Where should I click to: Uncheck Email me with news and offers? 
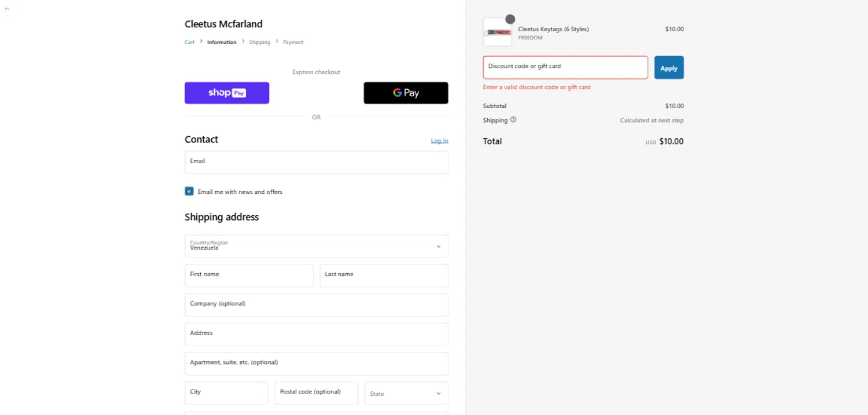tap(189, 191)
